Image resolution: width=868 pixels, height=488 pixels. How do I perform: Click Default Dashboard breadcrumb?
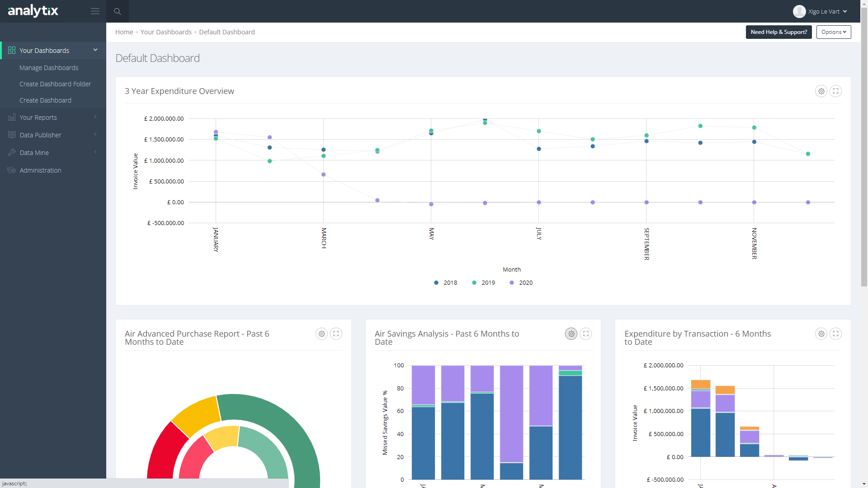(227, 32)
